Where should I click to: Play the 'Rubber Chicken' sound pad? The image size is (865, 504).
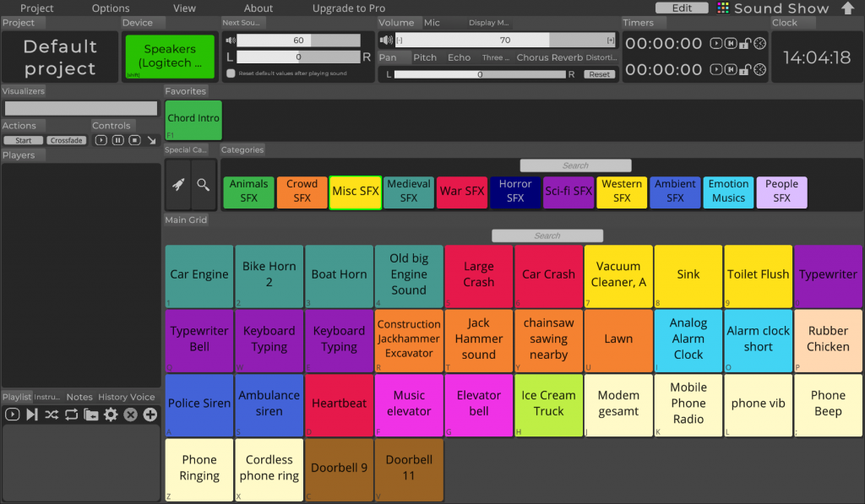828,340
